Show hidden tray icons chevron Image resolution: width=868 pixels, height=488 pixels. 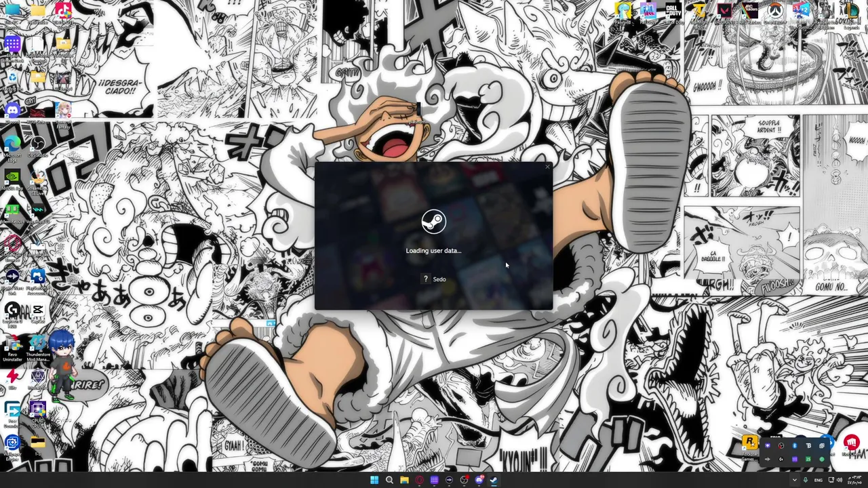coord(794,480)
